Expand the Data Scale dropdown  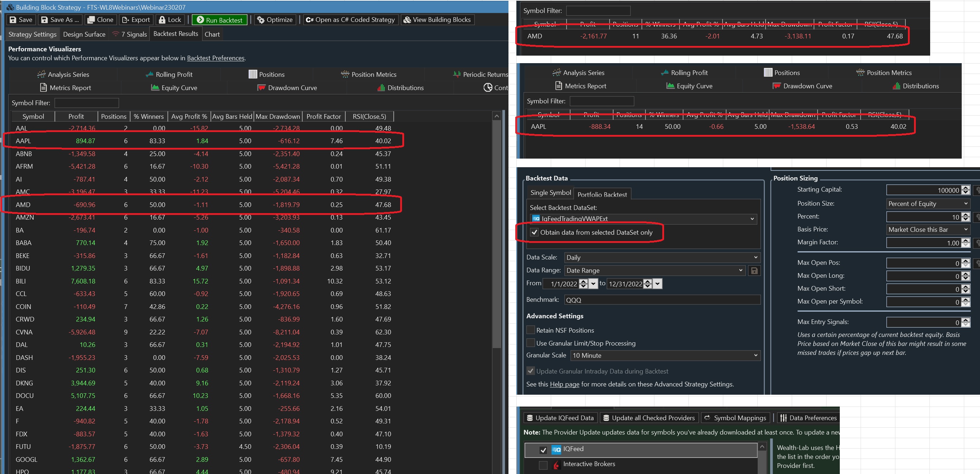click(662, 257)
